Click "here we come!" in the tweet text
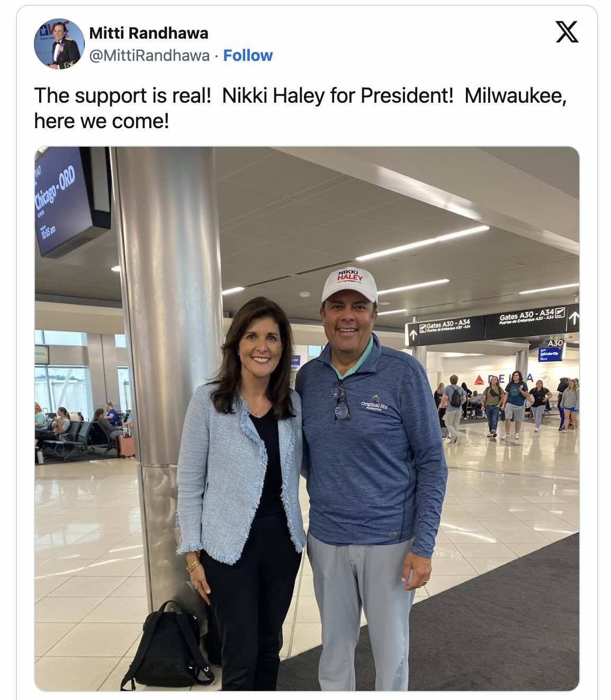This screenshot has width=611, height=700. (x=102, y=121)
